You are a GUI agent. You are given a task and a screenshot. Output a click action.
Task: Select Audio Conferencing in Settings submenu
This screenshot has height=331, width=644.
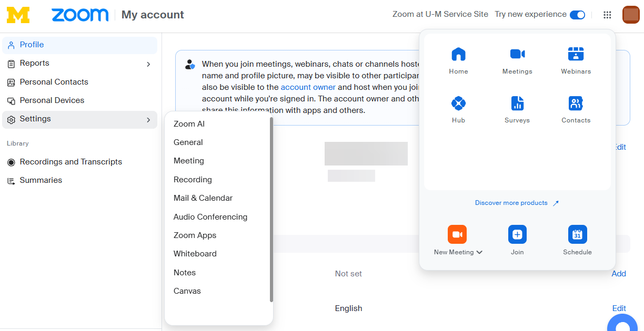pyautogui.click(x=210, y=217)
